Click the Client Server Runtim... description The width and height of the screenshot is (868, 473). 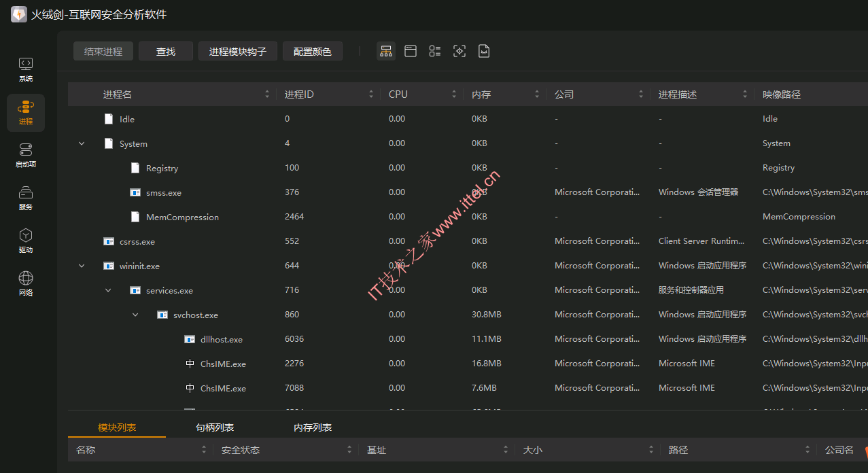point(701,241)
